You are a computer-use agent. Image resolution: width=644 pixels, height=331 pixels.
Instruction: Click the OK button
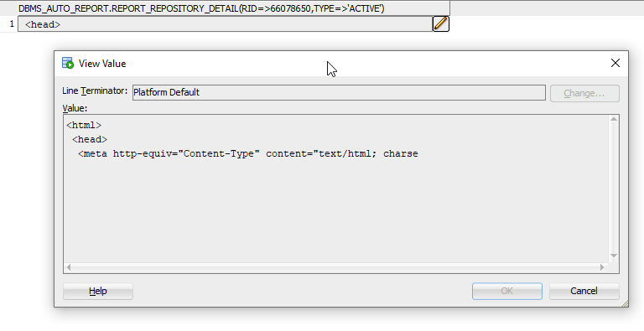pyautogui.click(x=506, y=291)
